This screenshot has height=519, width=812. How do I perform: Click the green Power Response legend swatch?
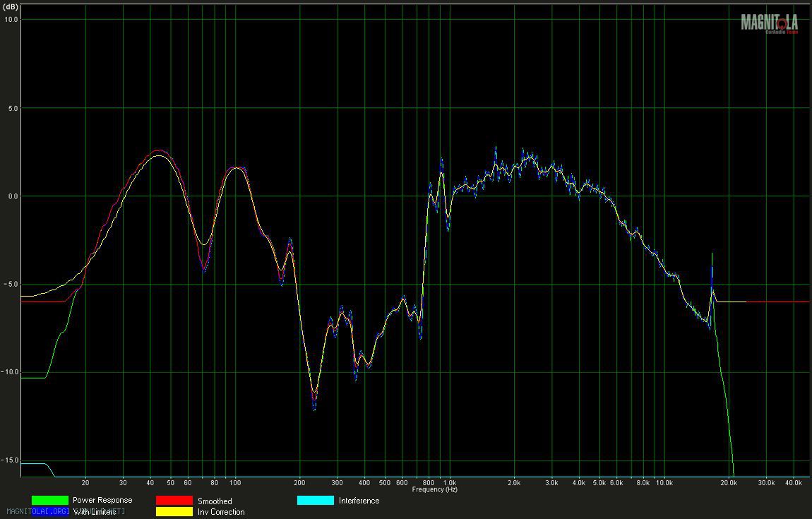[x=49, y=501]
